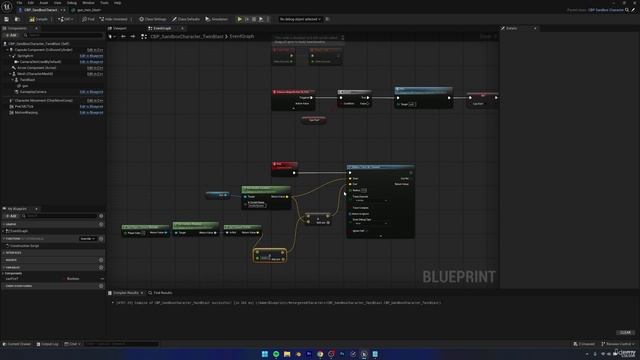Select the Arrow Component row
640x360 pixels.
click(x=36, y=68)
